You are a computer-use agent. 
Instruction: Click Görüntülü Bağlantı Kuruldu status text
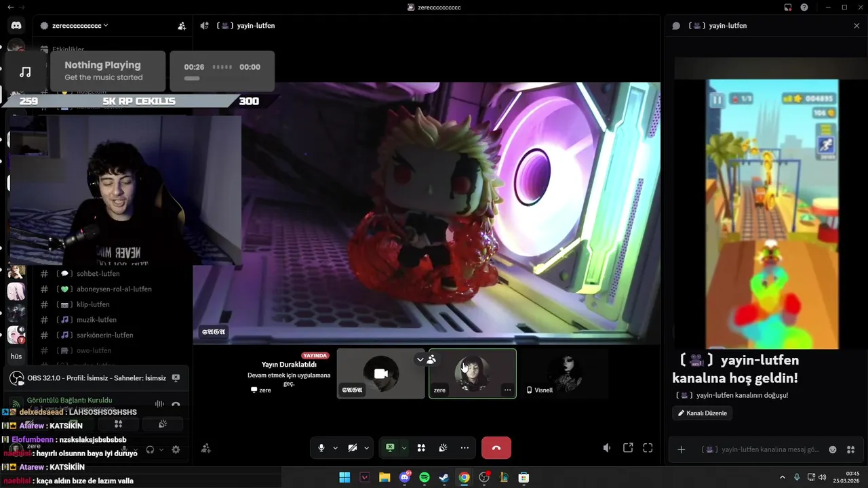70,401
